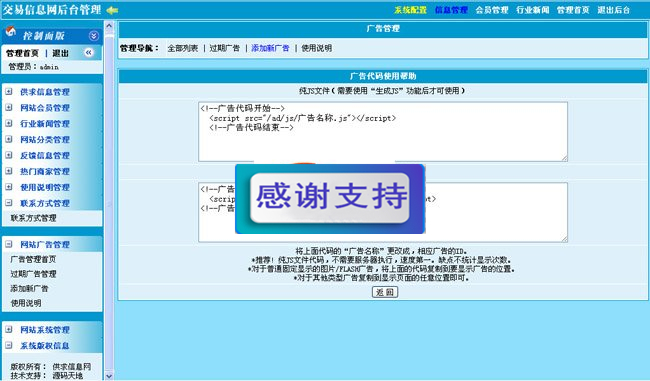
Task: Go to 管理首页 in top menu
Action: tap(573, 10)
